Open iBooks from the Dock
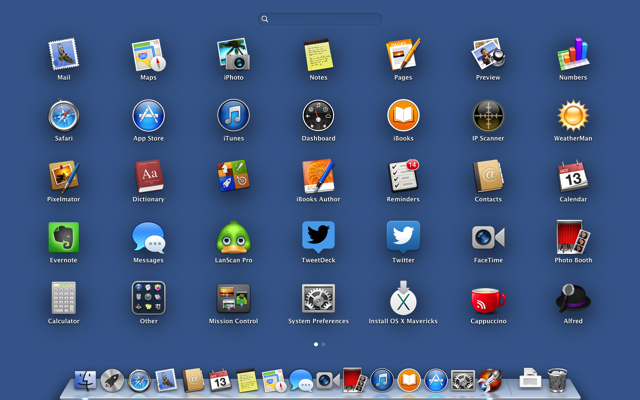640x400 pixels. point(409,380)
